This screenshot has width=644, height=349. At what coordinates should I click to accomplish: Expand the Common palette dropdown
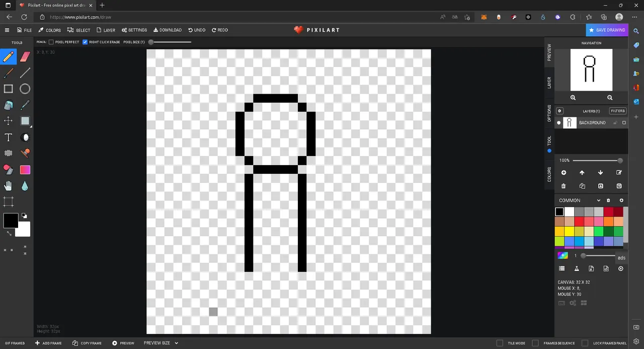coord(598,200)
